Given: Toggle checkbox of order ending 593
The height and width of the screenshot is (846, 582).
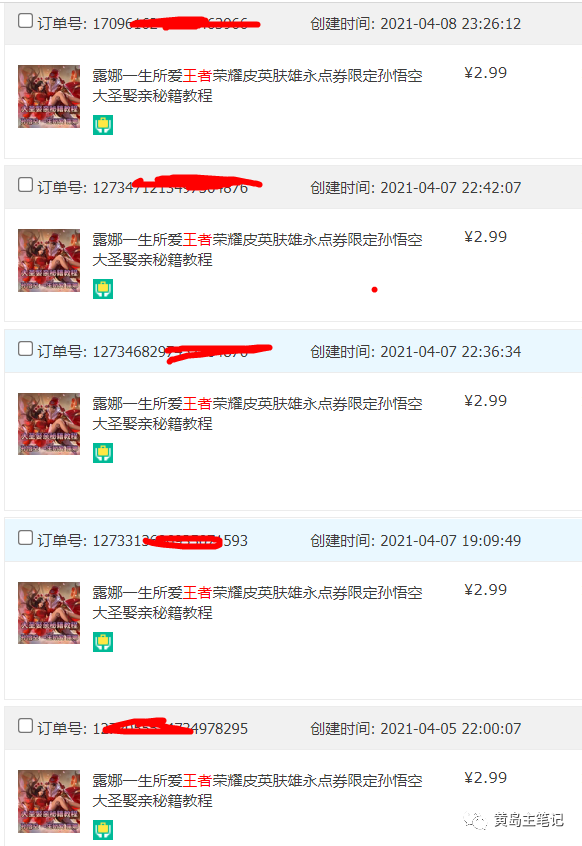Looking at the screenshot, I should (x=25, y=538).
